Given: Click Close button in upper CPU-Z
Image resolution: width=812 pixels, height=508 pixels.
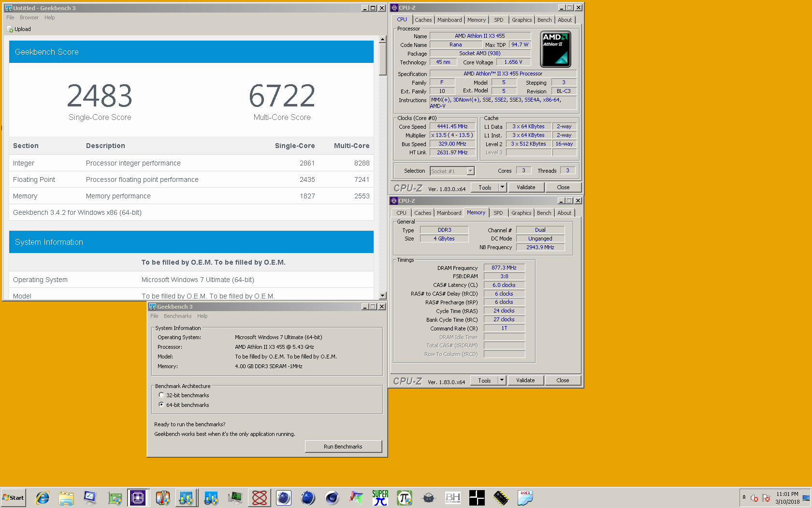Looking at the screenshot, I should tap(563, 187).
